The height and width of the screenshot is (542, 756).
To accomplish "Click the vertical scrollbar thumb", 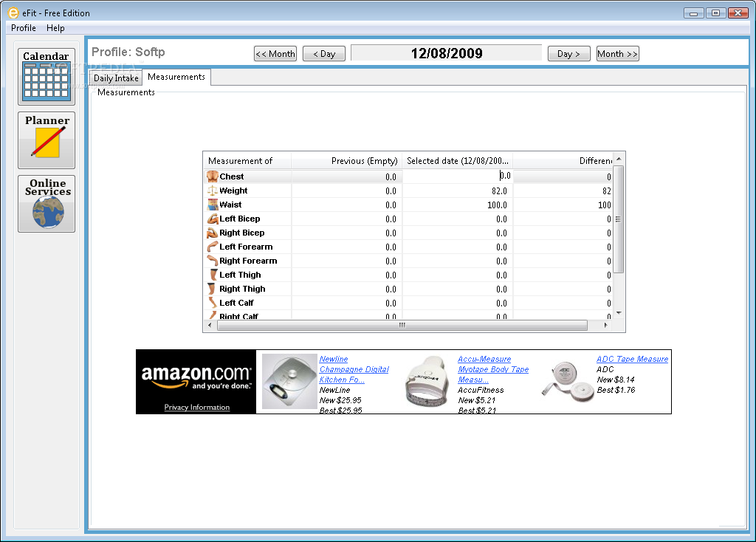I will click(x=619, y=219).
